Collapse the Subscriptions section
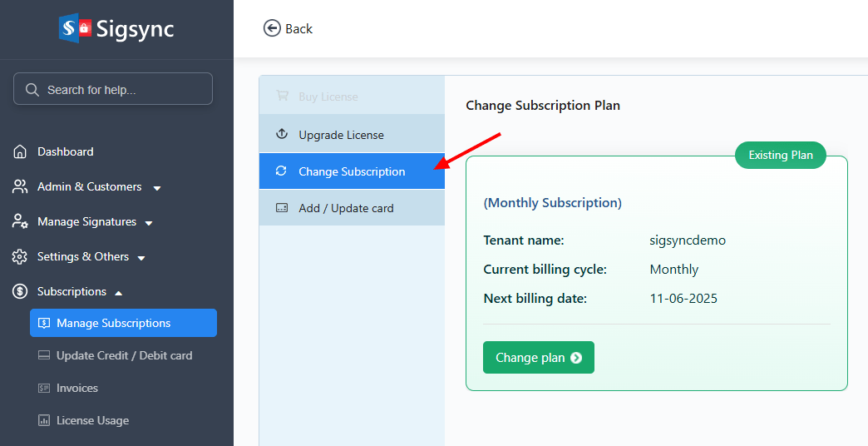Viewport: 868px width, 446px height. 118,293
